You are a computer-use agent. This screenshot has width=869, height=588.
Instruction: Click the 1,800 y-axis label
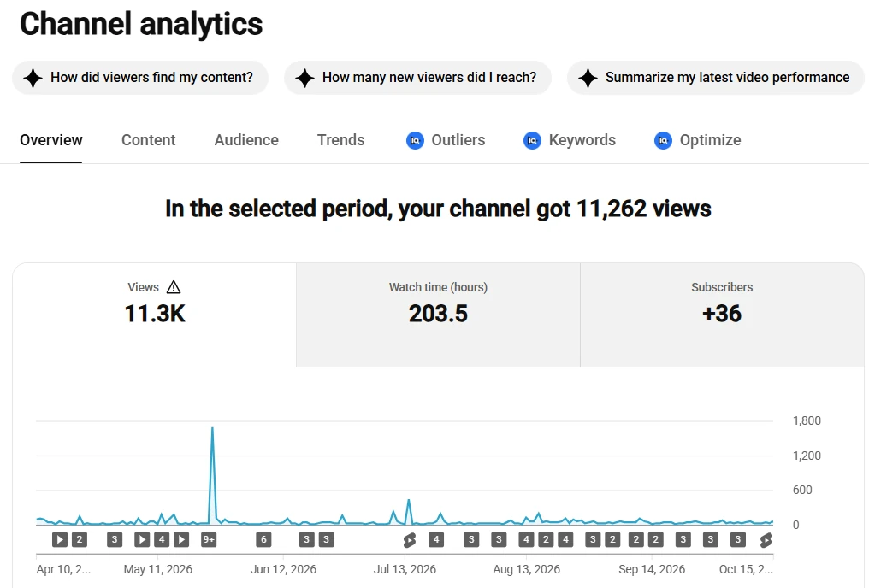807,420
